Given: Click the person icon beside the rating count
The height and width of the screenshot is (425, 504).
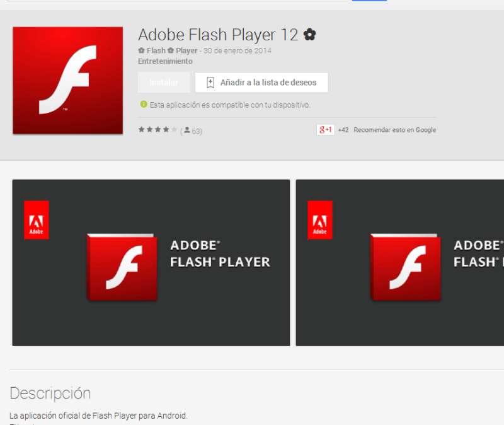Looking at the screenshot, I should (x=187, y=131).
